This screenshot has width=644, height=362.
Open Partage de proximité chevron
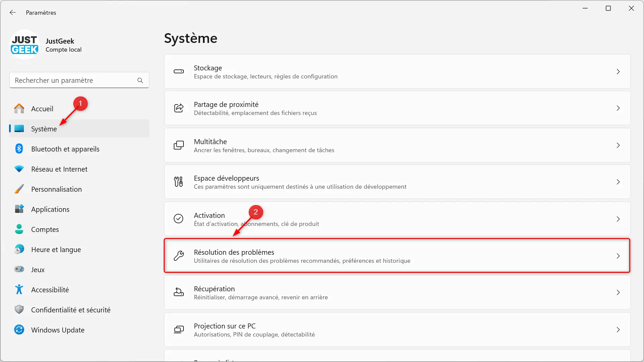[x=618, y=108]
